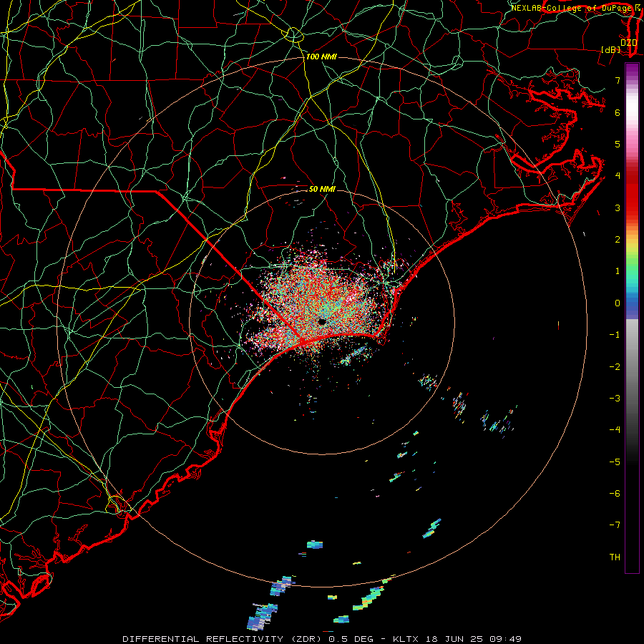This screenshot has height=644, width=644.
Task: Select the 50 NMI range ring label
Action: 322,189
